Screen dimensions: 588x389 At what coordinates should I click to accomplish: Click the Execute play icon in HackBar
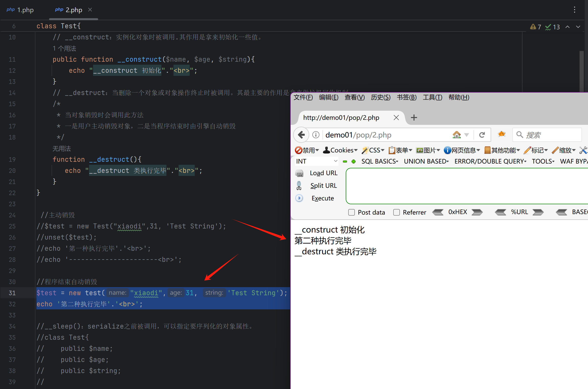[299, 198]
